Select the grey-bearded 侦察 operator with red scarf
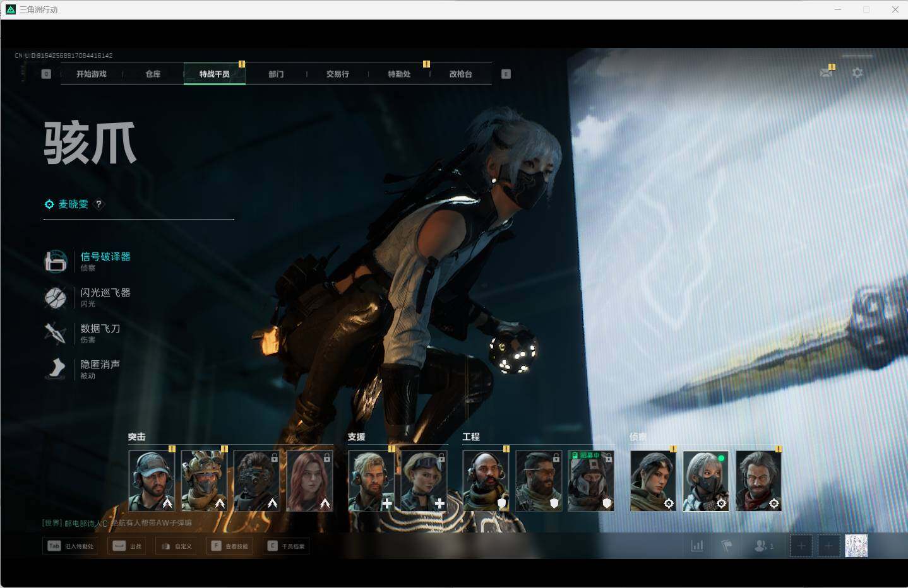The height and width of the screenshot is (588, 908). [758, 480]
